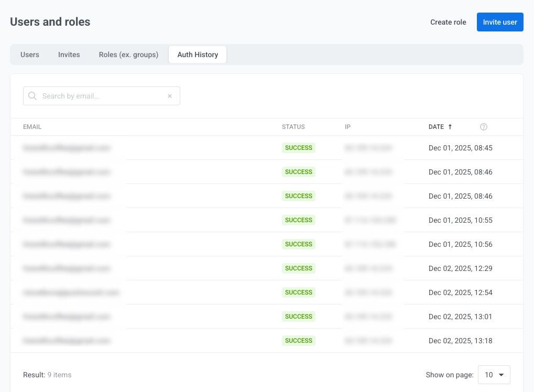Viewport: 534px width, 392px height.
Task: Click the help question mark icon beside Date
Action: coord(484,127)
